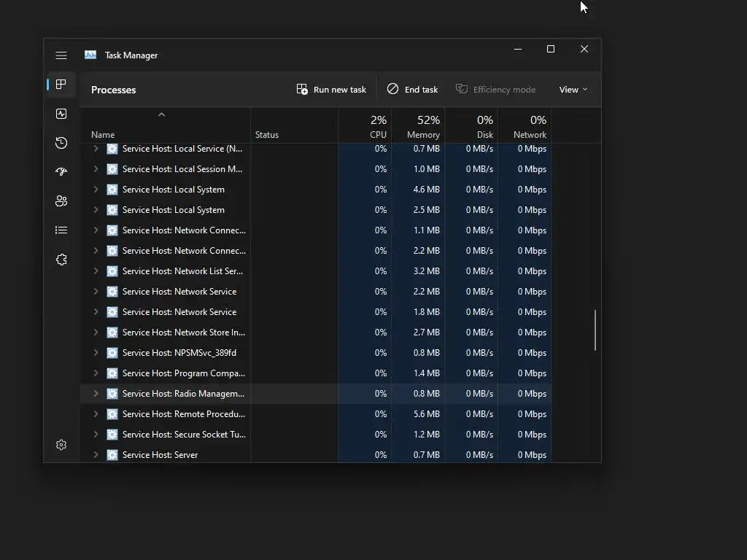747x560 pixels.
Task: Expand Service Host: Server row
Action: tap(96, 455)
